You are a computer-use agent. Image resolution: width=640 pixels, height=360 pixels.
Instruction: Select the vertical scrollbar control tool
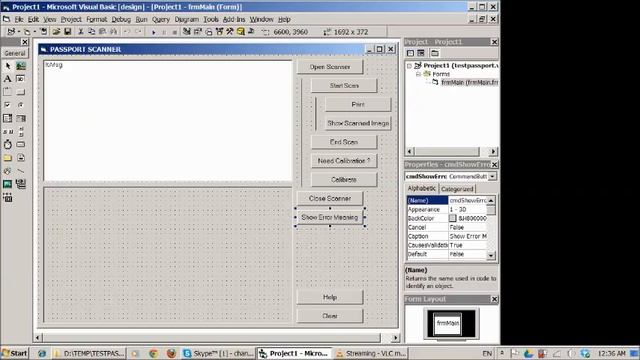21,131
